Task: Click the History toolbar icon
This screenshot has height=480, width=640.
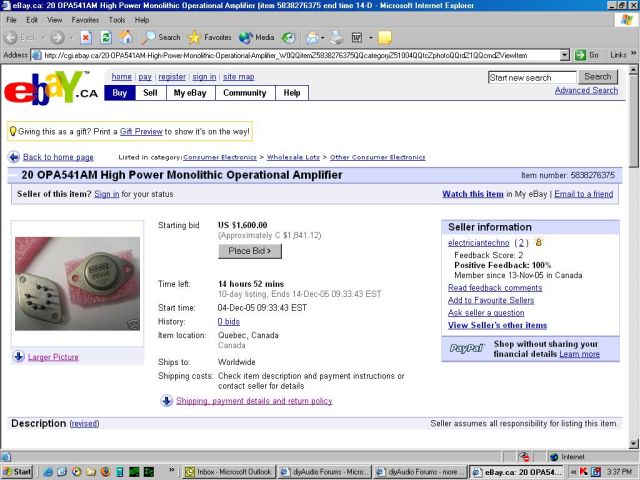Action: click(x=289, y=38)
